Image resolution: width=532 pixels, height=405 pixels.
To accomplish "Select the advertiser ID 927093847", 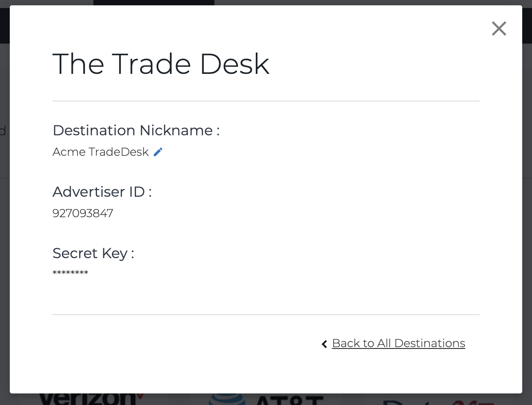I will click(83, 213).
